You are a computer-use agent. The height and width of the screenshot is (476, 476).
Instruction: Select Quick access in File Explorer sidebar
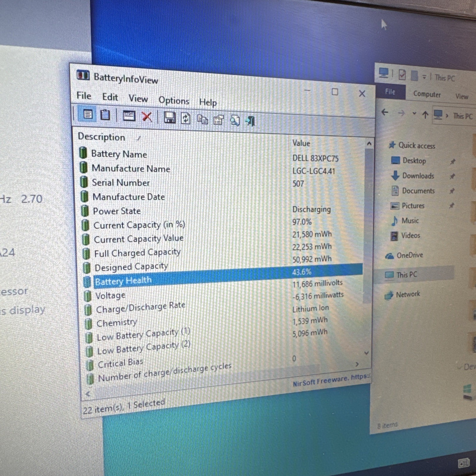(413, 145)
